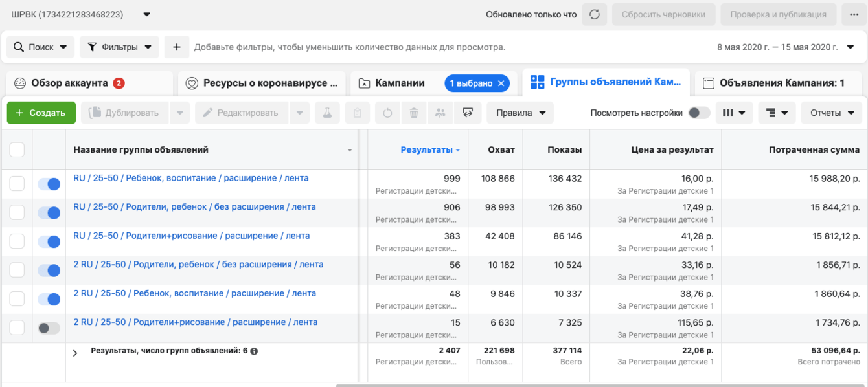The image size is (868, 387).
Task: Expand the results summary row chevron
Action: 75,353
